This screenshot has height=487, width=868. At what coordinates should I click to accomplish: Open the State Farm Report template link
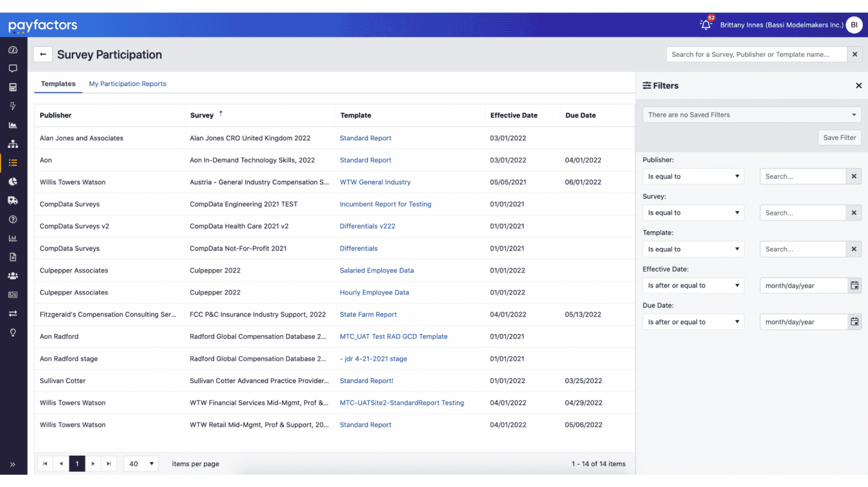(368, 314)
